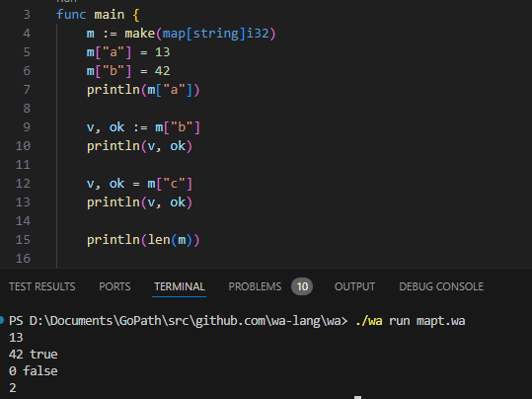The height and width of the screenshot is (399, 532).
Task: Click line number 10 in gutter
Action: [x=23, y=146]
